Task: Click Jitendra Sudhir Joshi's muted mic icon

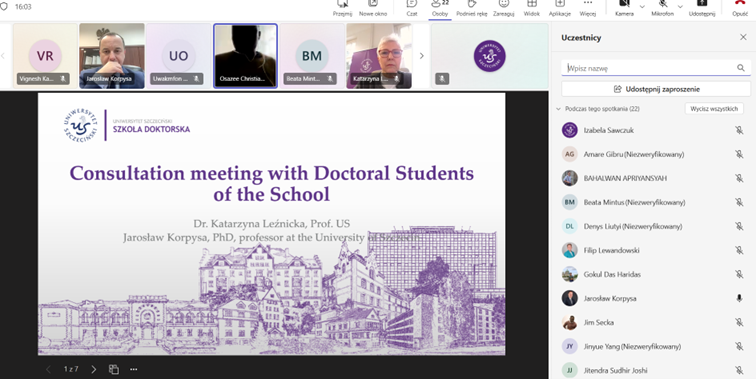Action: pos(739,370)
